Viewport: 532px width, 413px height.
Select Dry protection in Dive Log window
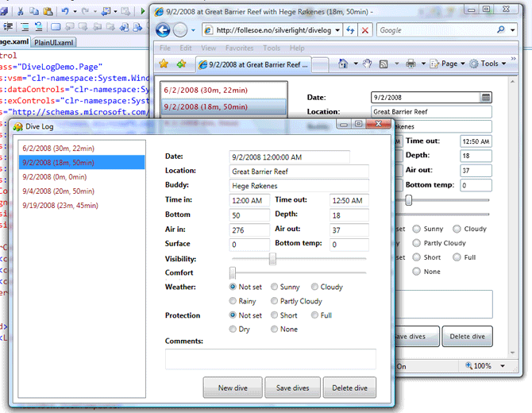(x=233, y=329)
